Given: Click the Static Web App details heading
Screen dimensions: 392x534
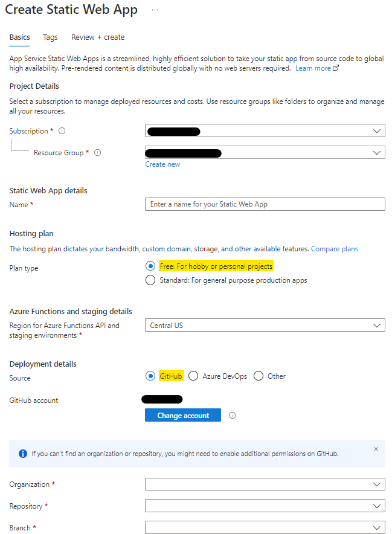Looking at the screenshot, I should coord(48,191).
